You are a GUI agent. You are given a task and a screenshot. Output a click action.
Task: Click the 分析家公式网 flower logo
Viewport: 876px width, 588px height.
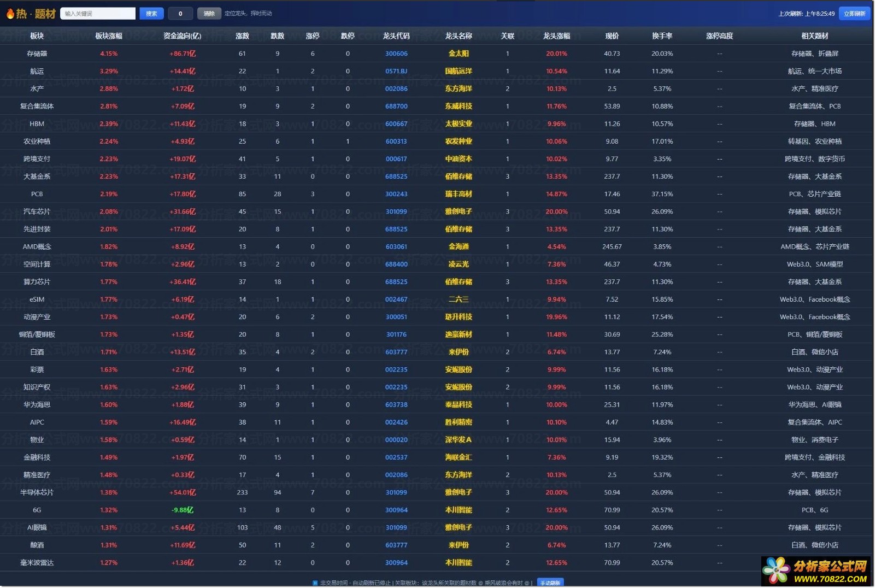pyautogui.click(x=776, y=571)
